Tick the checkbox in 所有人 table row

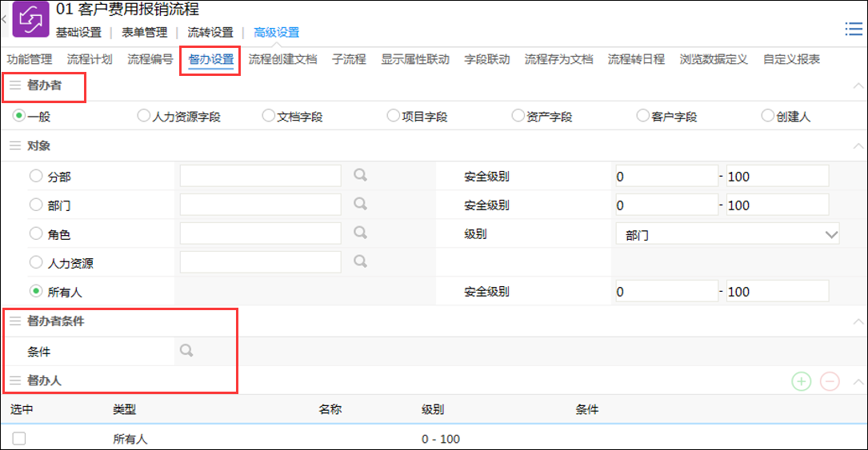[19, 438]
